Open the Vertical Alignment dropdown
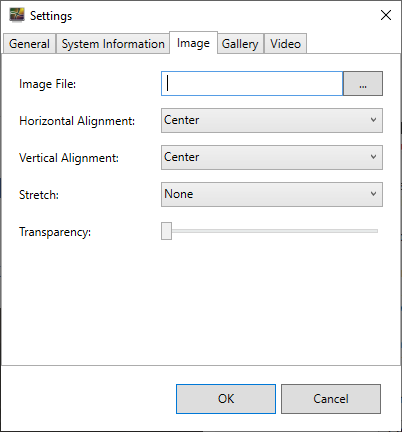The image size is (402, 432). pos(272,157)
